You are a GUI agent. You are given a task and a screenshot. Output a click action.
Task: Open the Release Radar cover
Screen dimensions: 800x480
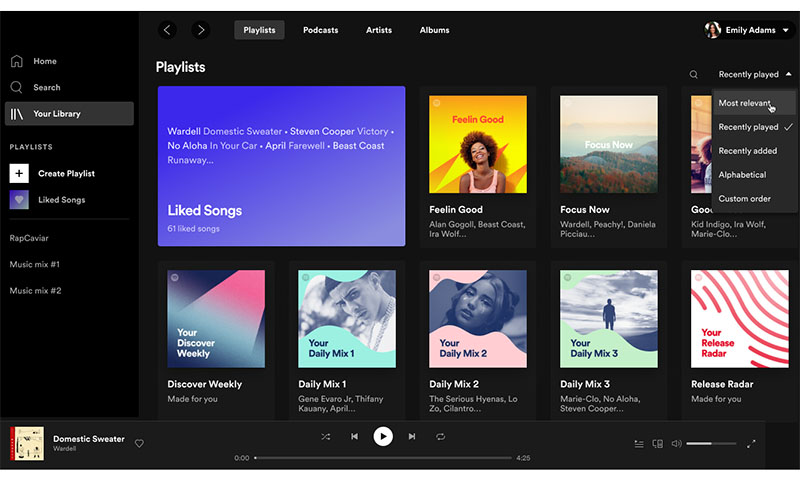click(x=740, y=319)
